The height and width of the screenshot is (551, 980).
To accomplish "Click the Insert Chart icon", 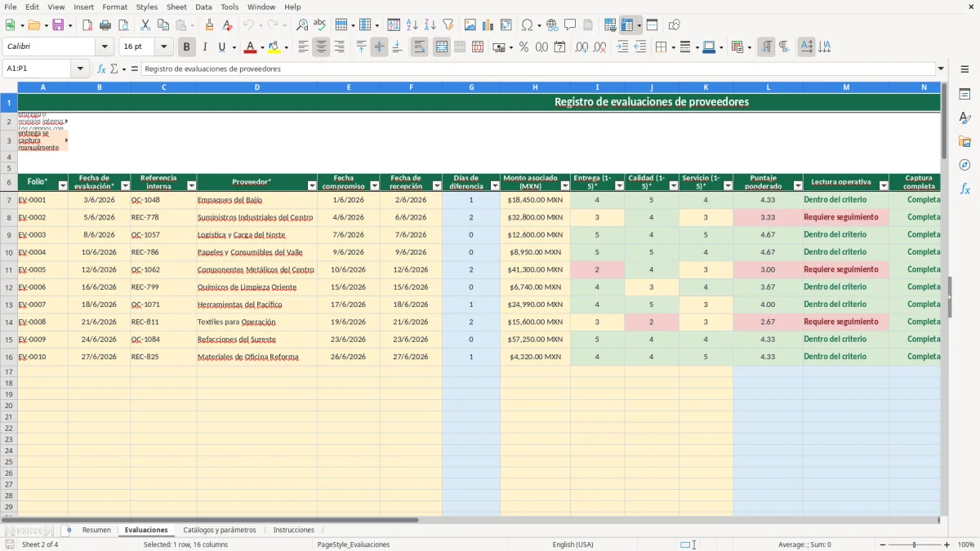I will tap(488, 25).
